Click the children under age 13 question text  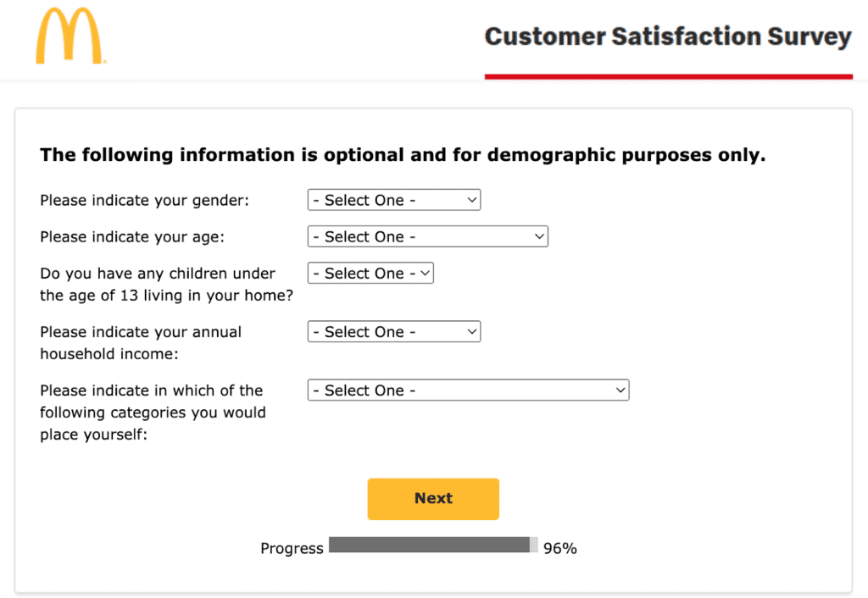(x=166, y=285)
